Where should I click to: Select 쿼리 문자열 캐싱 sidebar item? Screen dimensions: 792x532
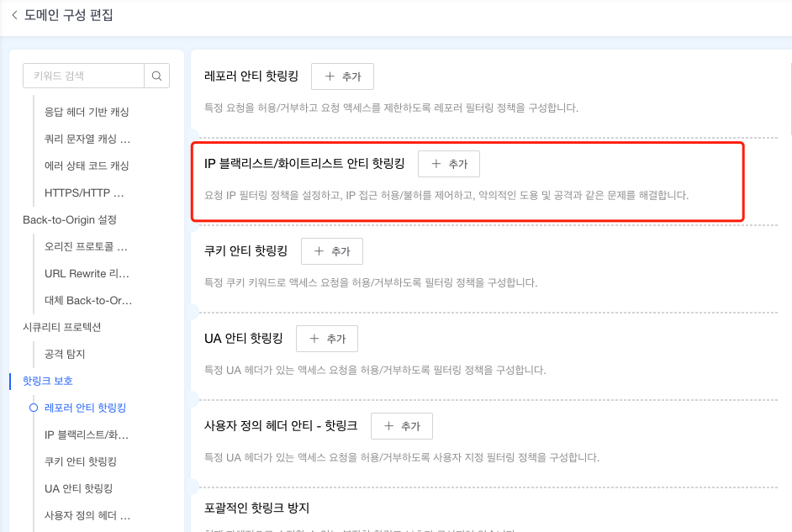pos(87,139)
